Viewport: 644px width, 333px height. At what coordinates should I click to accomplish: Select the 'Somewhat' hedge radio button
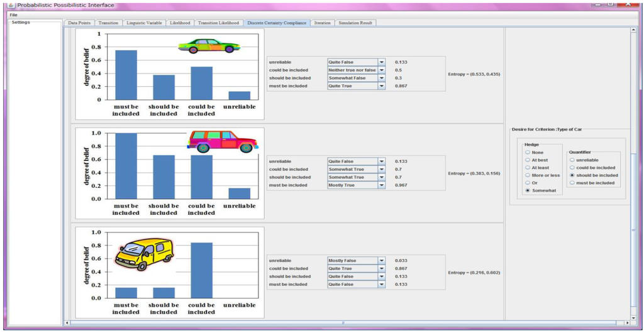coord(528,190)
